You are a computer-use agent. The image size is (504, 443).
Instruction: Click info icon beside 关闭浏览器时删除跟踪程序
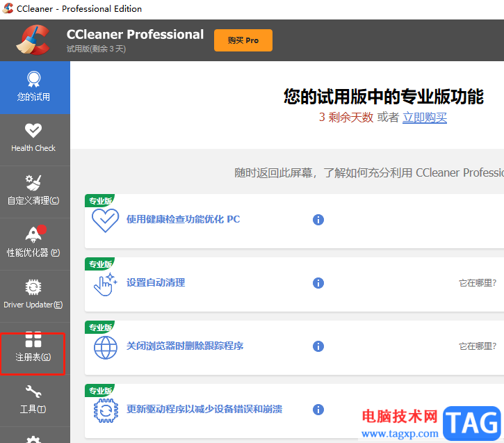click(x=318, y=346)
